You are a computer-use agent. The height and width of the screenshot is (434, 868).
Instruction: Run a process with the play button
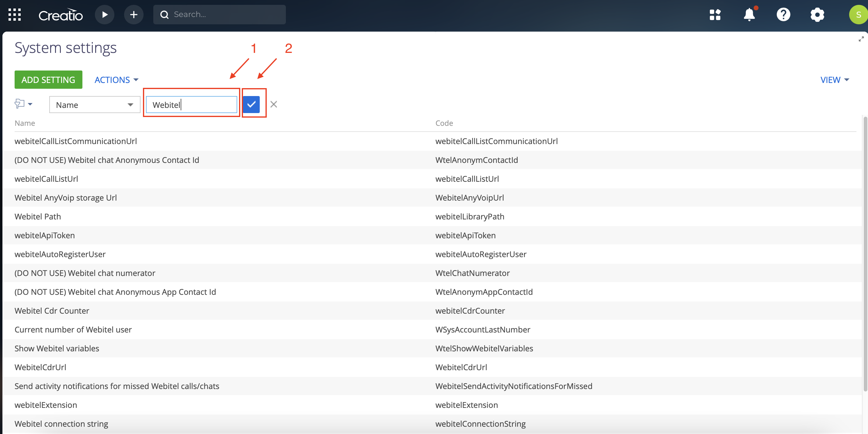pyautogui.click(x=104, y=15)
